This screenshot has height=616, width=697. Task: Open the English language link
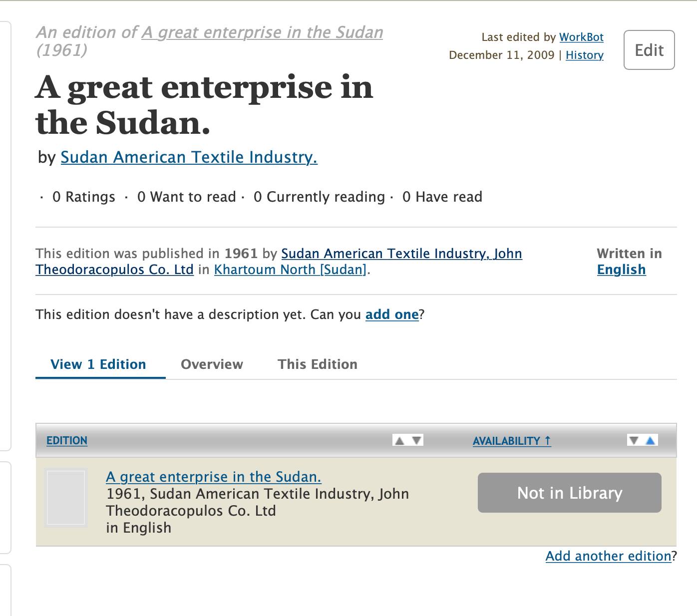[622, 270]
